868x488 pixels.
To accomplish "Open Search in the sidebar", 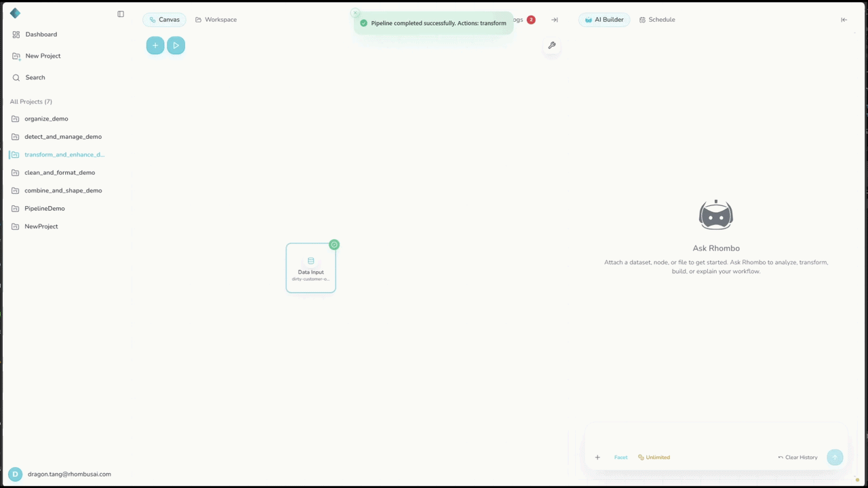I will pyautogui.click(x=35, y=78).
